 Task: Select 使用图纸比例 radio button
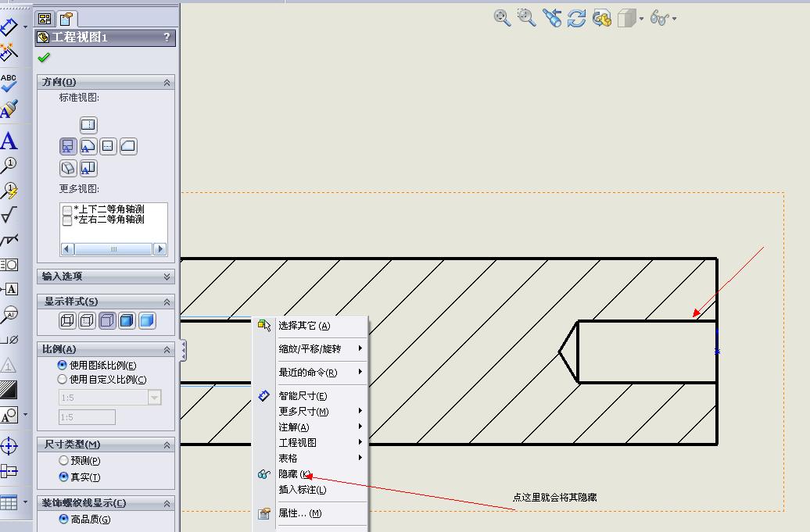pos(63,365)
